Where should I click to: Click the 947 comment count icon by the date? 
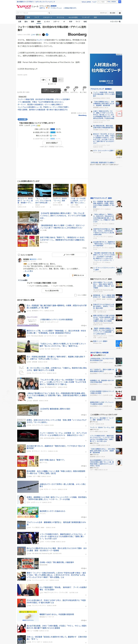[33, 35]
